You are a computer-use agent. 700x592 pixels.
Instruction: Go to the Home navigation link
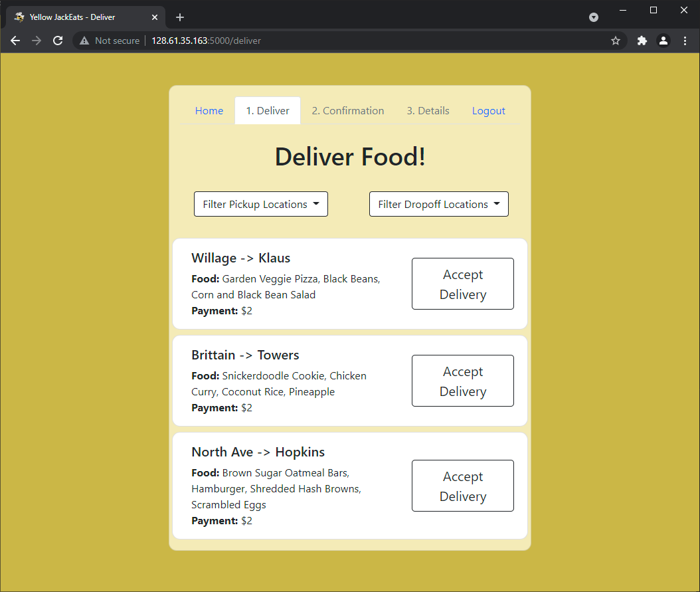(209, 110)
